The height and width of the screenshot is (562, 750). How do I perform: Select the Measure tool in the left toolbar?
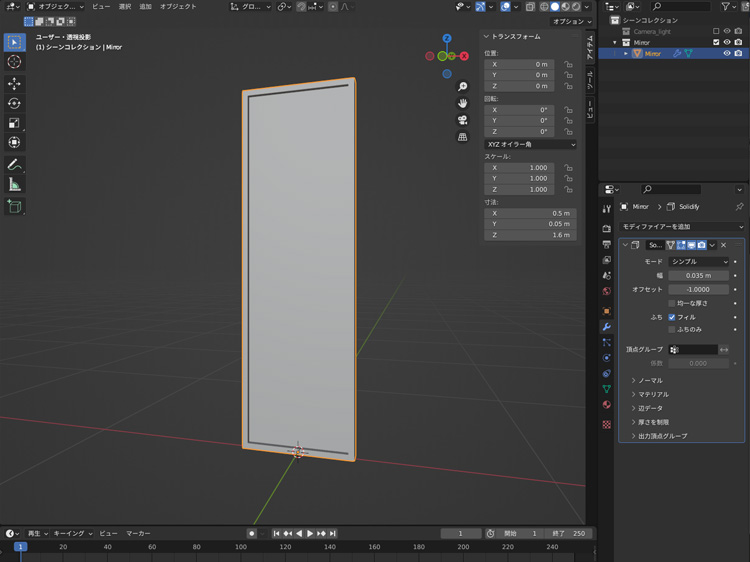click(14, 184)
